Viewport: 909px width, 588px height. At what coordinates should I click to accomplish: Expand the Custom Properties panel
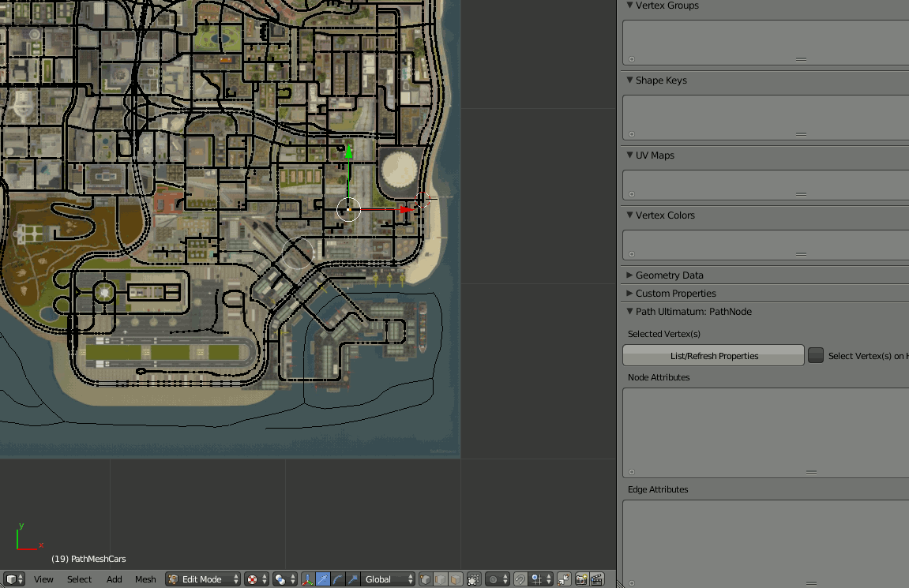[629, 293]
